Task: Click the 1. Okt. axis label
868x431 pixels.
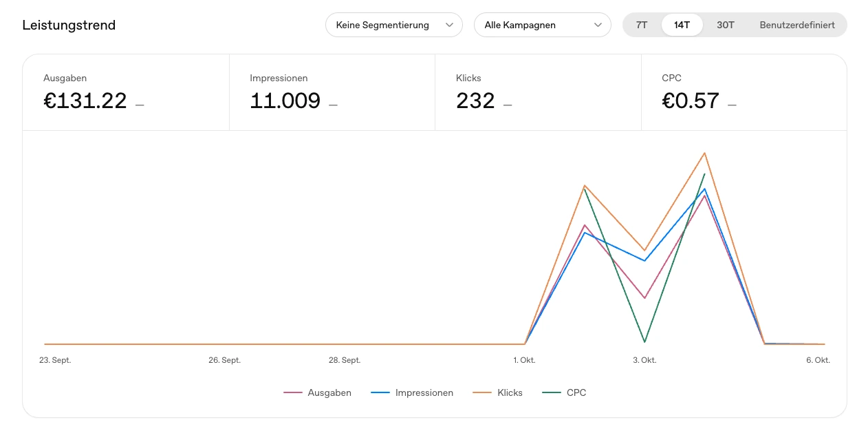Action: point(524,360)
